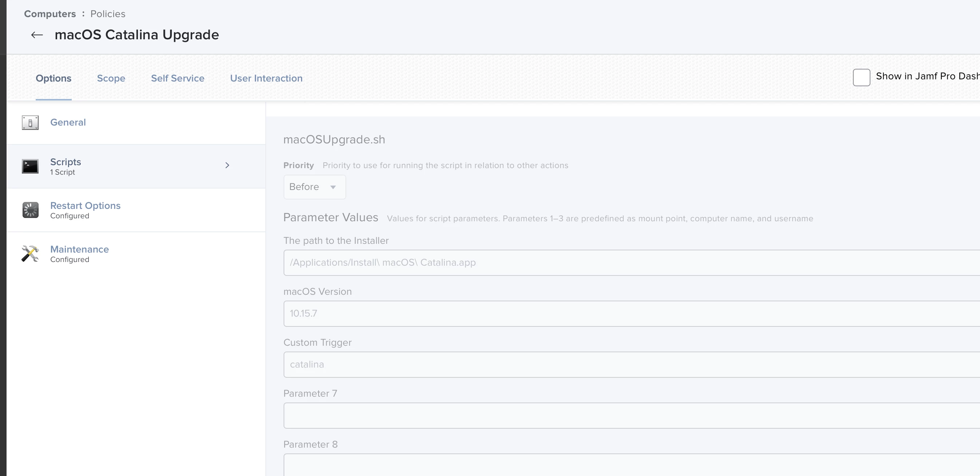This screenshot has height=476, width=980.
Task: Click the General switch icon
Action: 30,122
